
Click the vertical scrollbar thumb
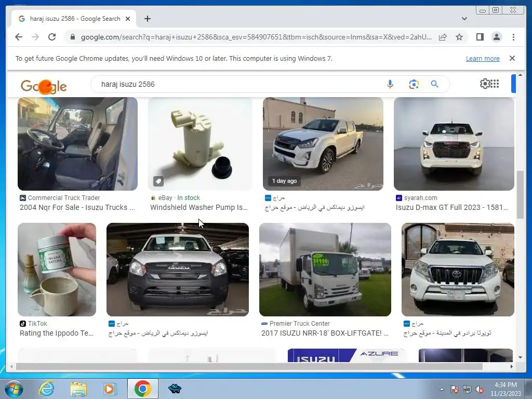coord(520,195)
